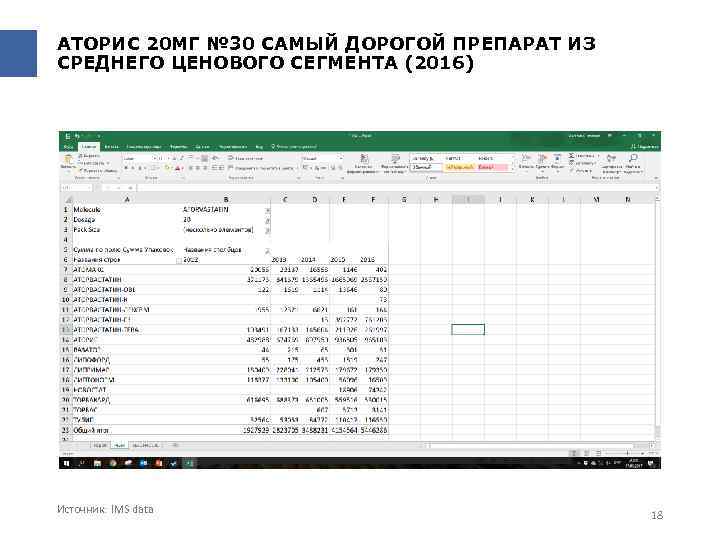This screenshot has height=540, width=720.
Task: Click the select-all corner of grid
Action: point(69,199)
